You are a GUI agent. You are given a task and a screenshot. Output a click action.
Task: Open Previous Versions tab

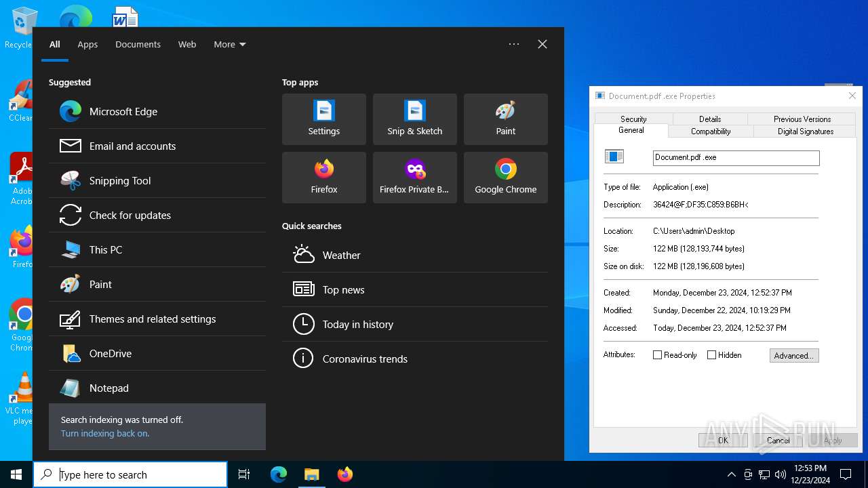point(802,119)
